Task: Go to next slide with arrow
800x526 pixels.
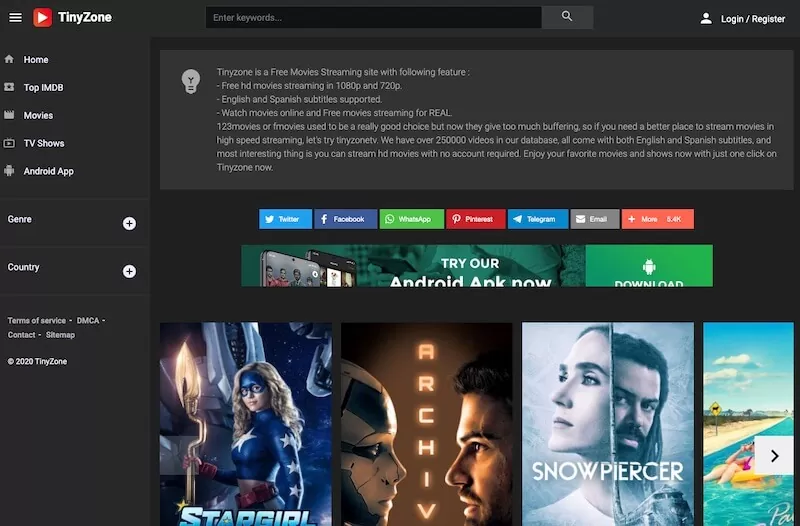Action: [x=774, y=456]
